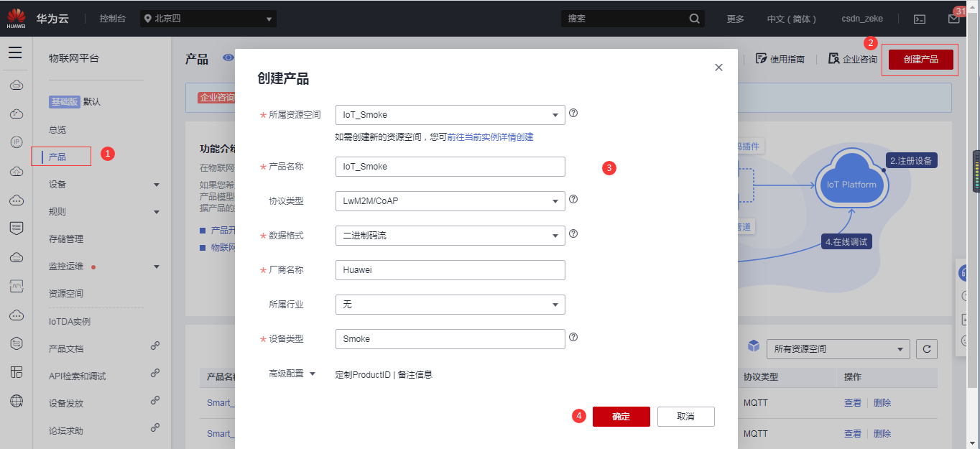
Task: Click help icon beside 设备类型
Action: coord(573,337)
